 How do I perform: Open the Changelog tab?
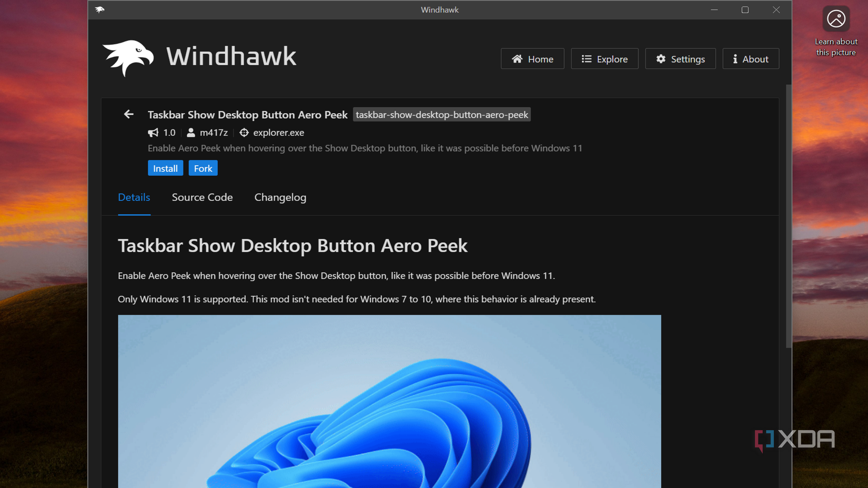[280, 197]
